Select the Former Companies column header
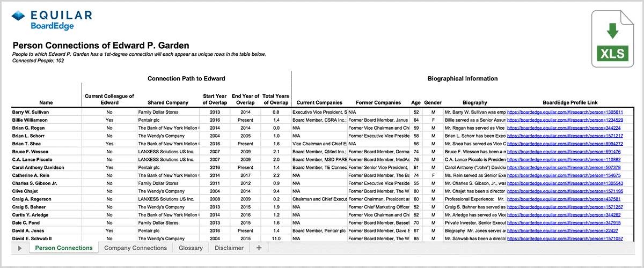The width and height of the screenshot is (644, 268). tap(378, 103)
